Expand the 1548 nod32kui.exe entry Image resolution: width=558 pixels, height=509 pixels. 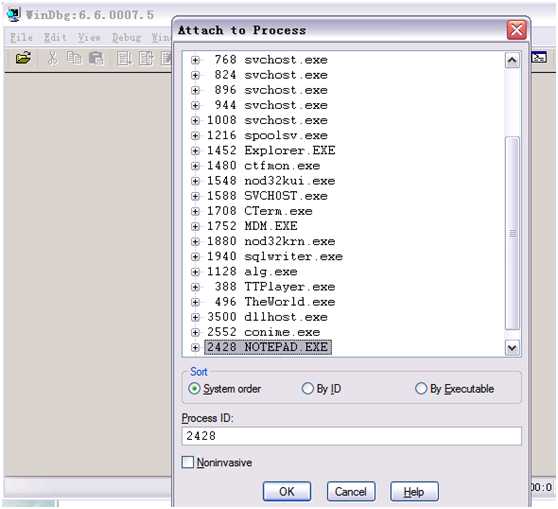(195, 181)
